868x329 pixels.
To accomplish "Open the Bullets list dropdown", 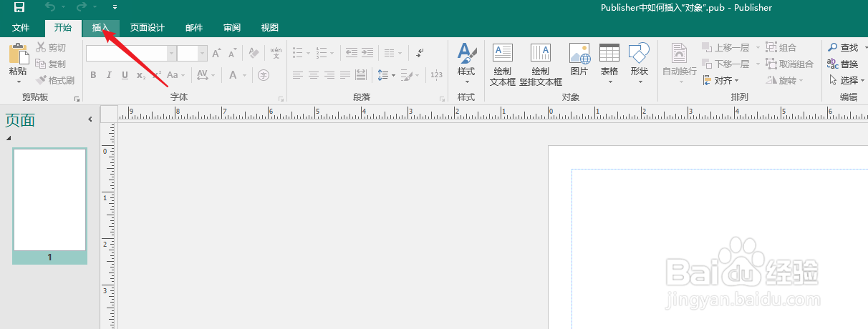I will (x=302, y=53).
